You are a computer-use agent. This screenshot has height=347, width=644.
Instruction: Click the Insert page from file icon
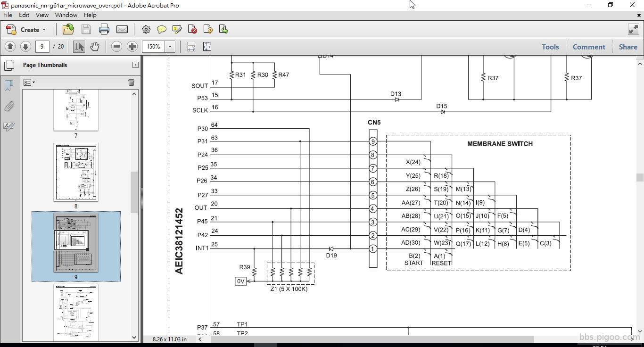click(x=208, y=30)
